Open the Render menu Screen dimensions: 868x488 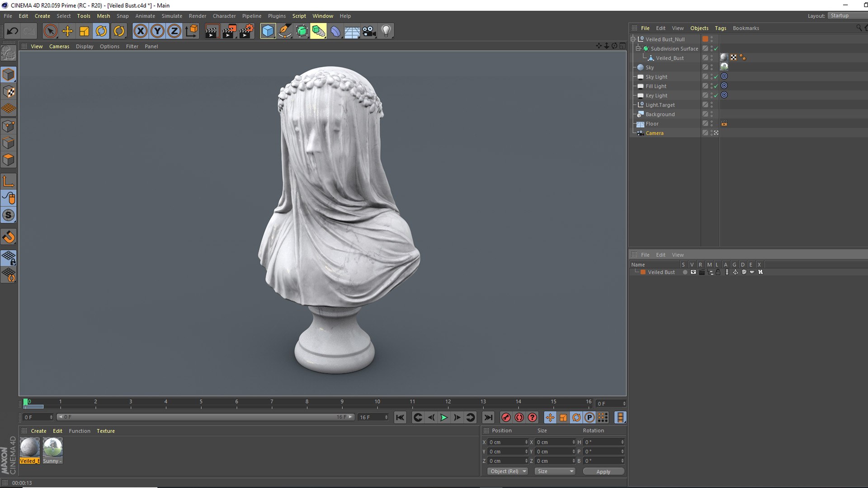coord(197,16)
